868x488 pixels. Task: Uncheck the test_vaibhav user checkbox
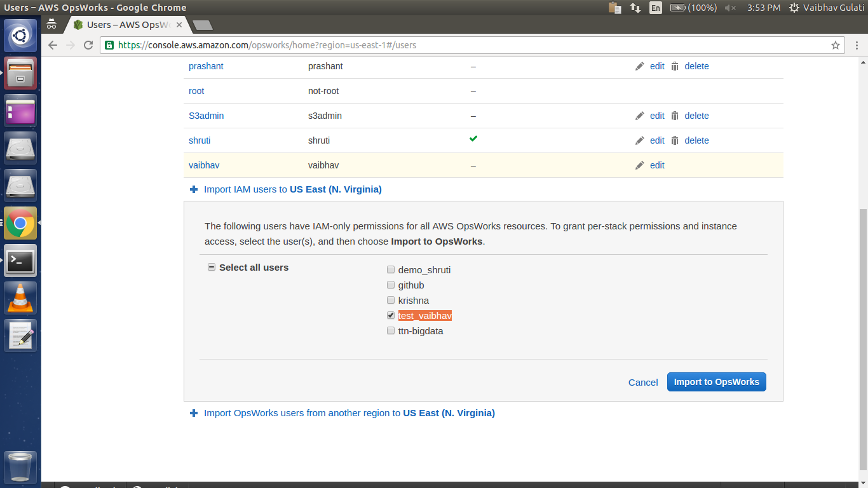391,316
